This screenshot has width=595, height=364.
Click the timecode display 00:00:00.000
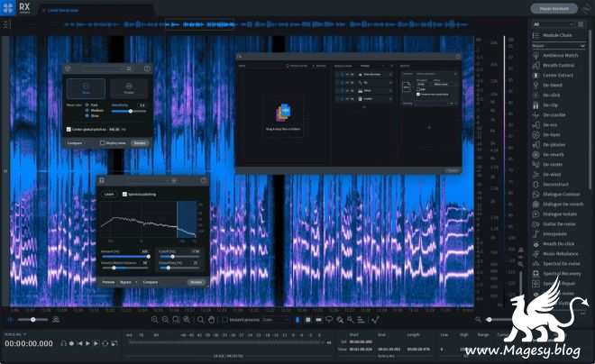click(29, 343)
